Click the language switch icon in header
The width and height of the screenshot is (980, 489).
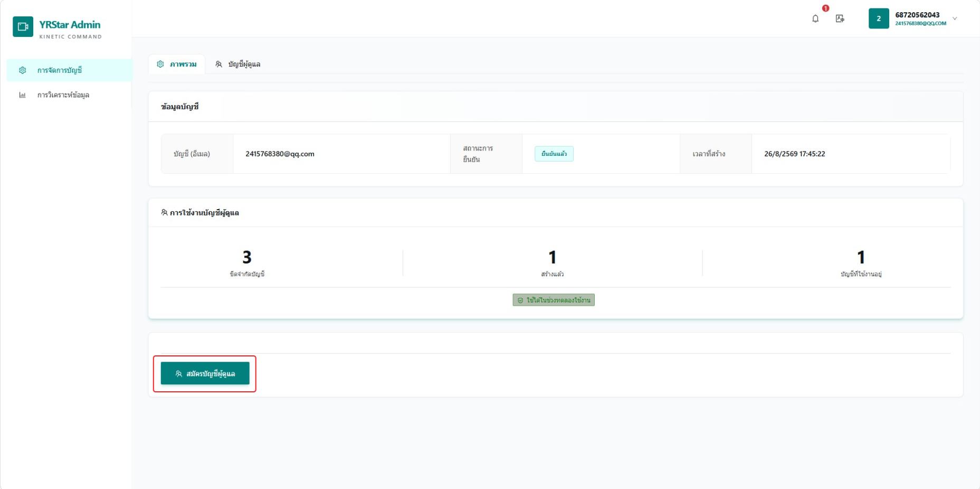840,18
